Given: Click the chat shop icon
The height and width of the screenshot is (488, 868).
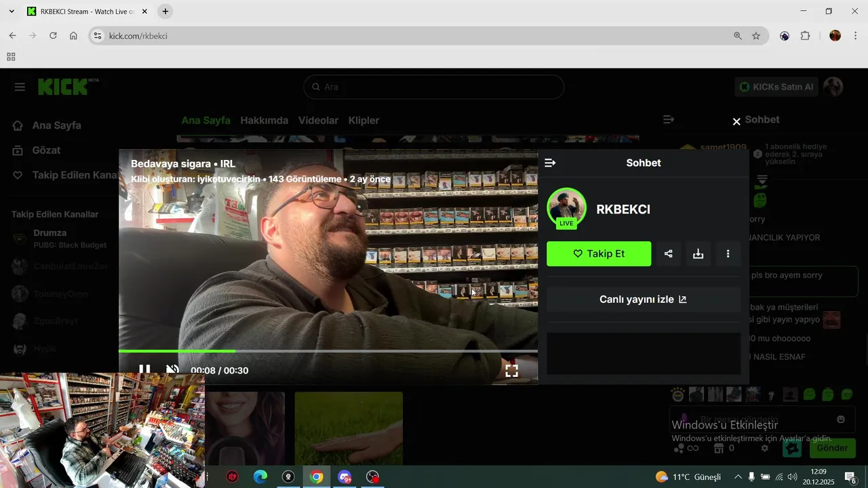Looking at the screenshot, I should [717, 448].
